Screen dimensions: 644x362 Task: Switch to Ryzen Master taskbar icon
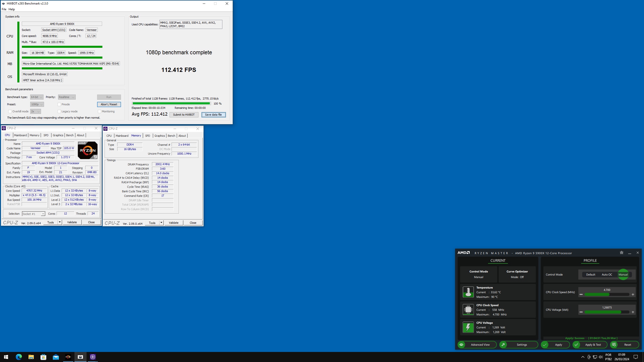click(x=68, y=357)
